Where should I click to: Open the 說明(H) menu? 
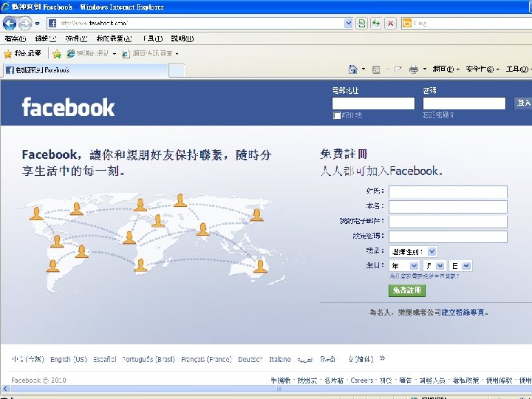coord(183,38)
